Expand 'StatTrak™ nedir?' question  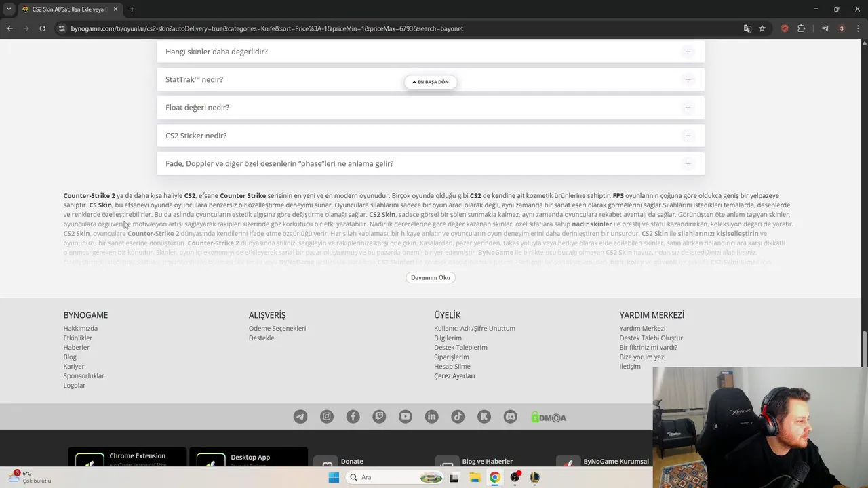pos(431,79)
